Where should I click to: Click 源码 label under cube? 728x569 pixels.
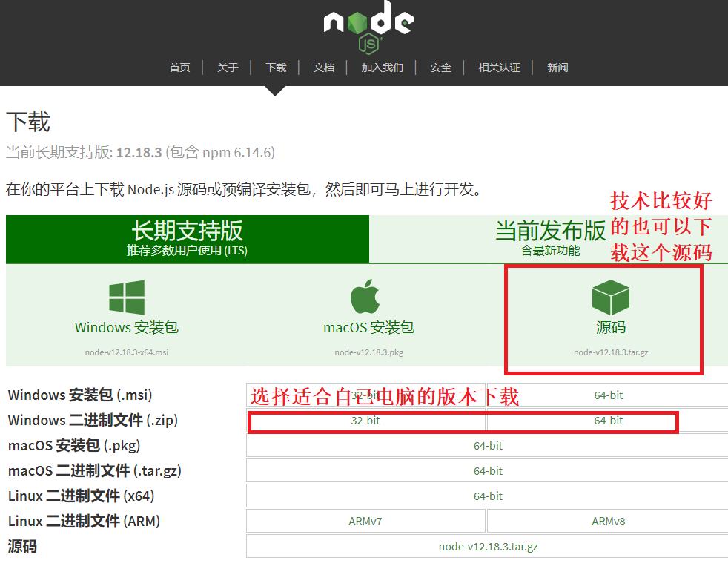click(611, 327)
